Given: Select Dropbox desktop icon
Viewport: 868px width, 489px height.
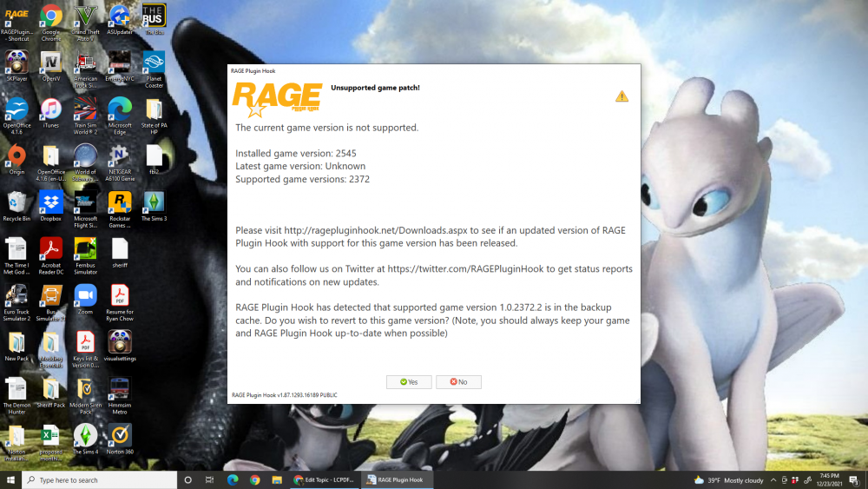Looking at the screenshot, I should tap(51, 206).
